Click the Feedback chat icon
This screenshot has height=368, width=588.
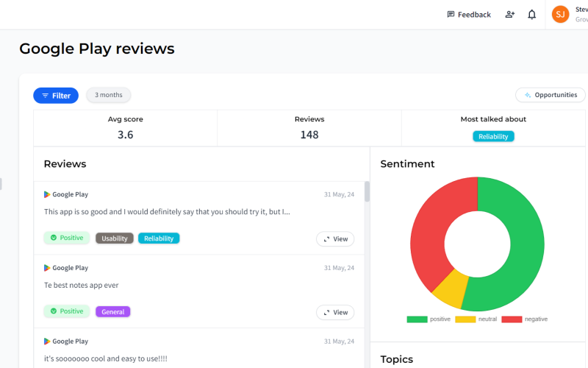(x=451, y=15)
